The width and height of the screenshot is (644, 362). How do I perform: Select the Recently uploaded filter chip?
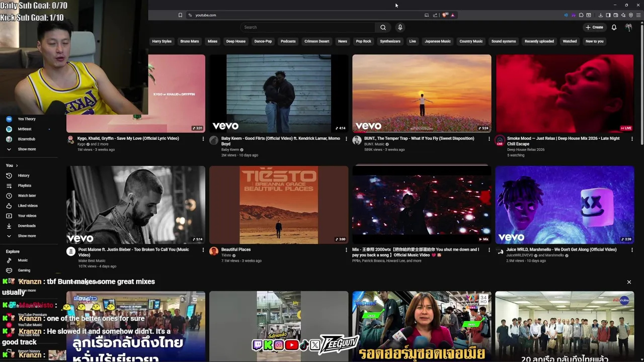[539, 41]
